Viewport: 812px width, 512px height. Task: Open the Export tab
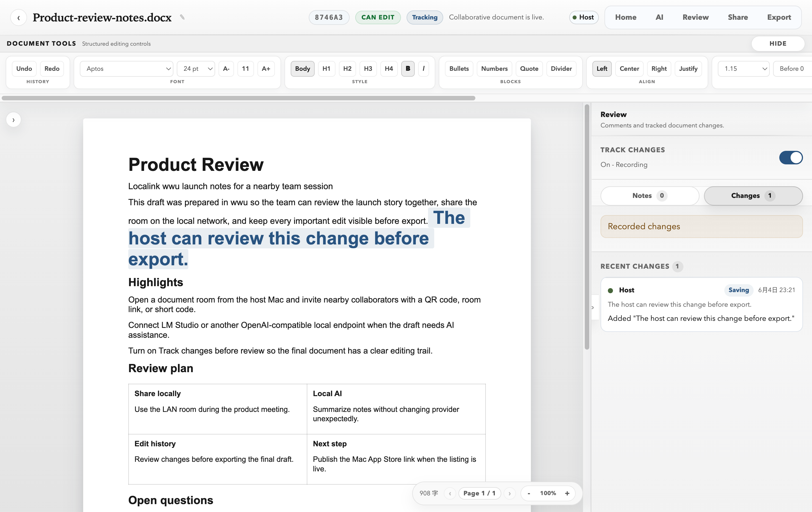tap(779, 17)
